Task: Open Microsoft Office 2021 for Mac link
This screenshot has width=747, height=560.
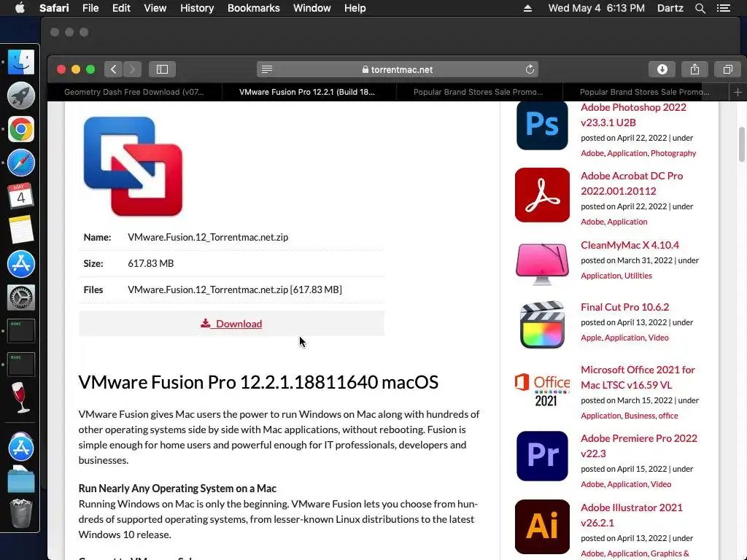Action: [x=638, y=377]
